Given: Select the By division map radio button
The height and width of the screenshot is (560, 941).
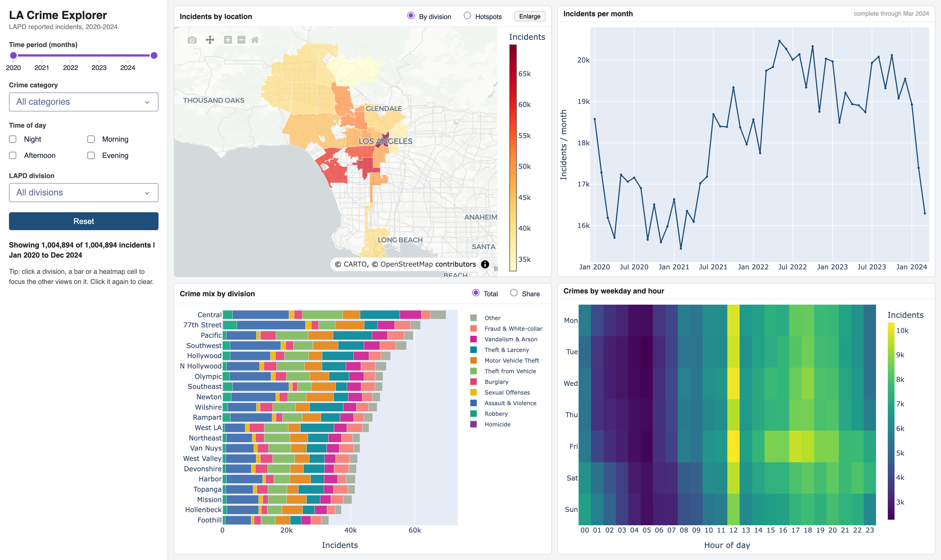Looking at the screenshot, I should pos(411,16).
